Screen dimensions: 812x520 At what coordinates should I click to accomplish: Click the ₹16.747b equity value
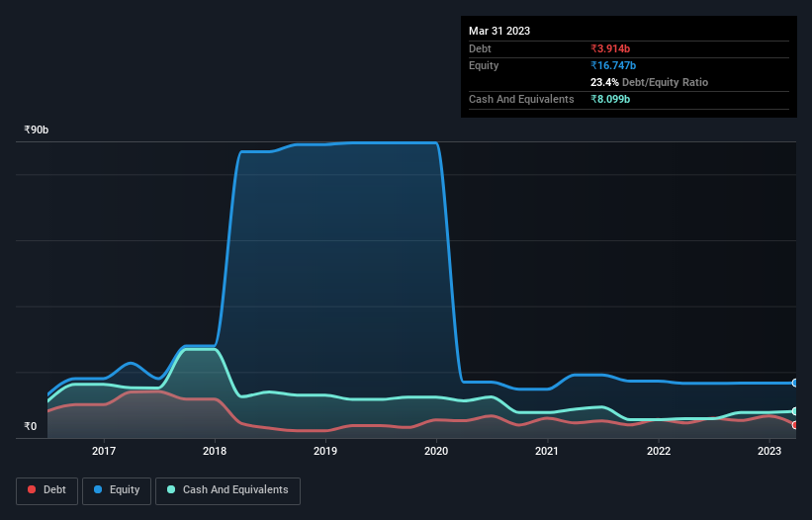613,65
